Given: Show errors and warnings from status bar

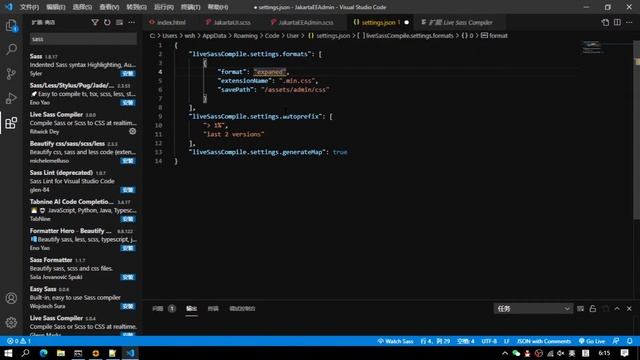Looking at the screenshot, I should 19,341.
